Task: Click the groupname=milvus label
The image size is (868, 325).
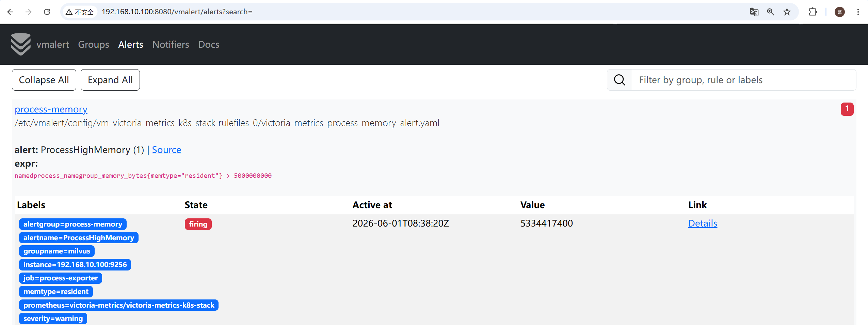Action: coord(57,251)
